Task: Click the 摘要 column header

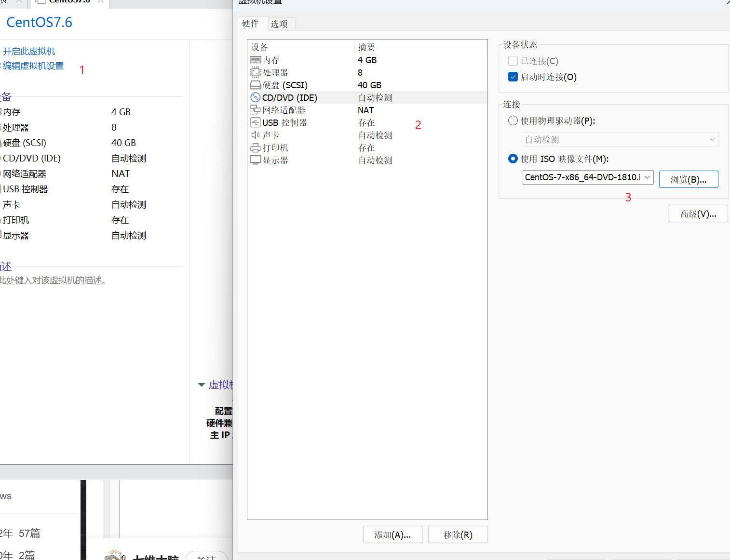Action: (420, 47)
